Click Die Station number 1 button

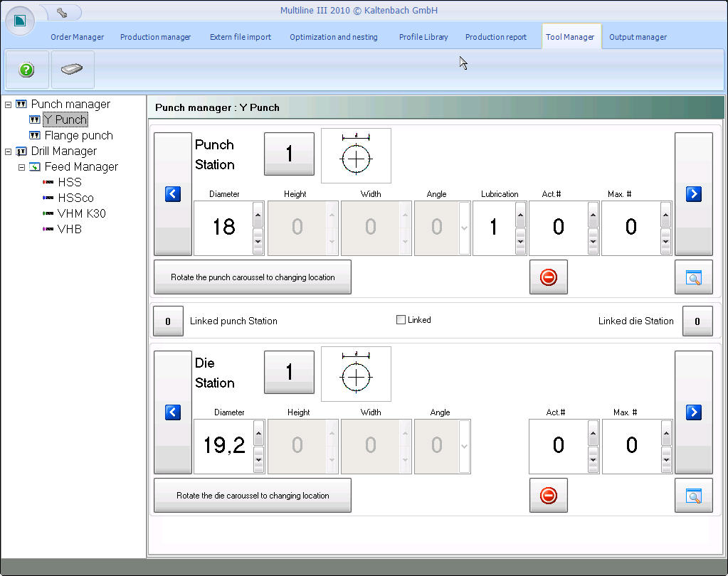pyautogui.click(x=289, y=373)
